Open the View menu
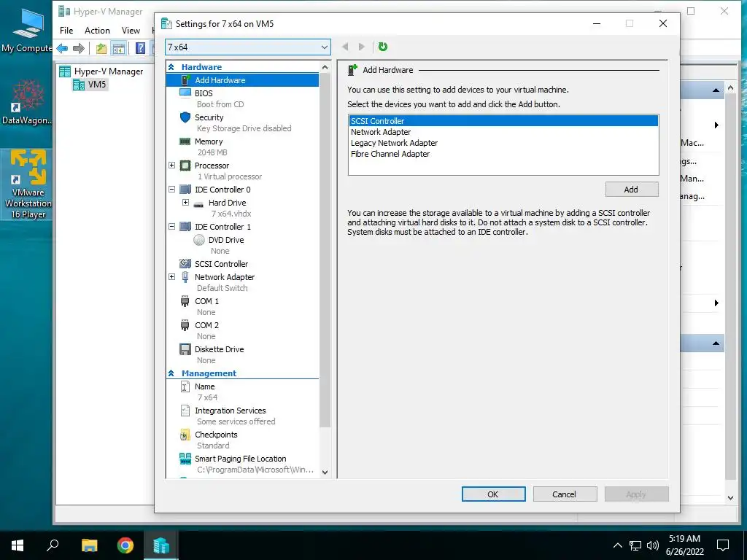The width and height of the screenshot is (747, 560). click(x=131, y=31)
